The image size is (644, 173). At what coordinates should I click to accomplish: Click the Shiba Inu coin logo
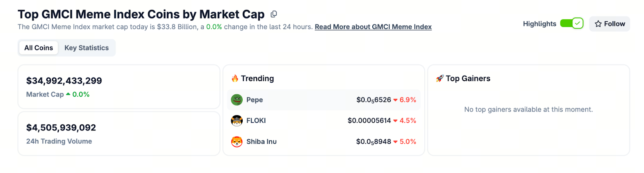click(237, 141)
